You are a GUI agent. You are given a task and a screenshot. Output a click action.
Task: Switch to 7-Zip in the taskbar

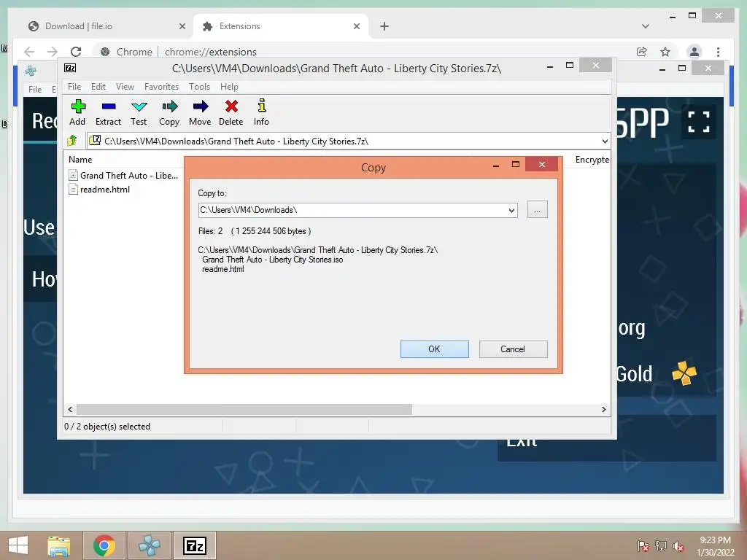[x=195, y=545]
